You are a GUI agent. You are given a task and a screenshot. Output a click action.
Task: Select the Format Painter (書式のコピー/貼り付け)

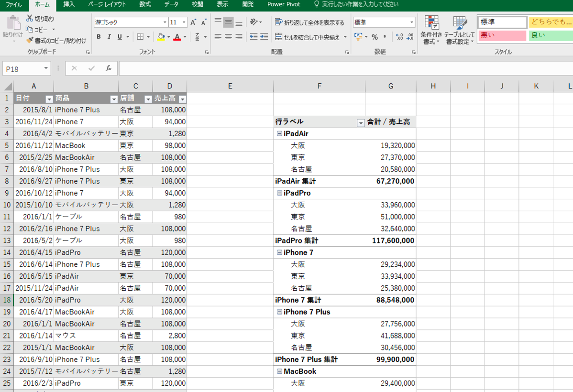click(x=56, y=41)
